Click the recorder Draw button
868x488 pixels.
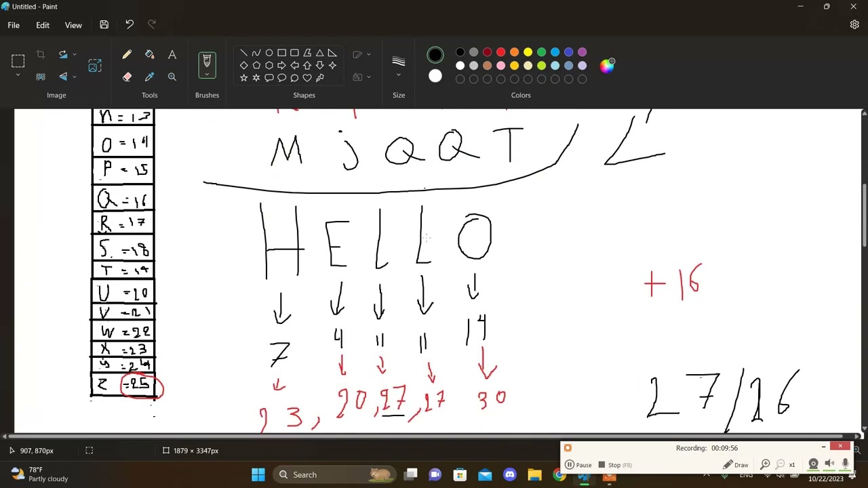coord(736,465)
